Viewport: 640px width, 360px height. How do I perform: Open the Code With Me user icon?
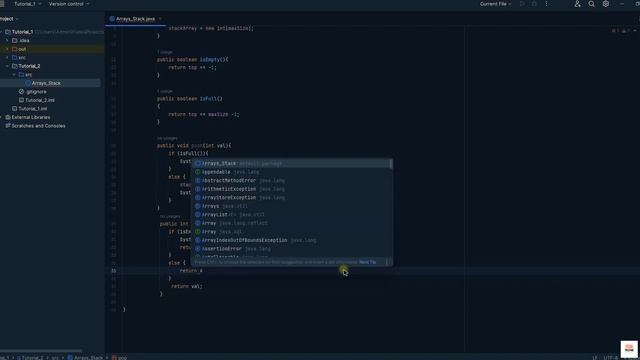pos(577,4)
